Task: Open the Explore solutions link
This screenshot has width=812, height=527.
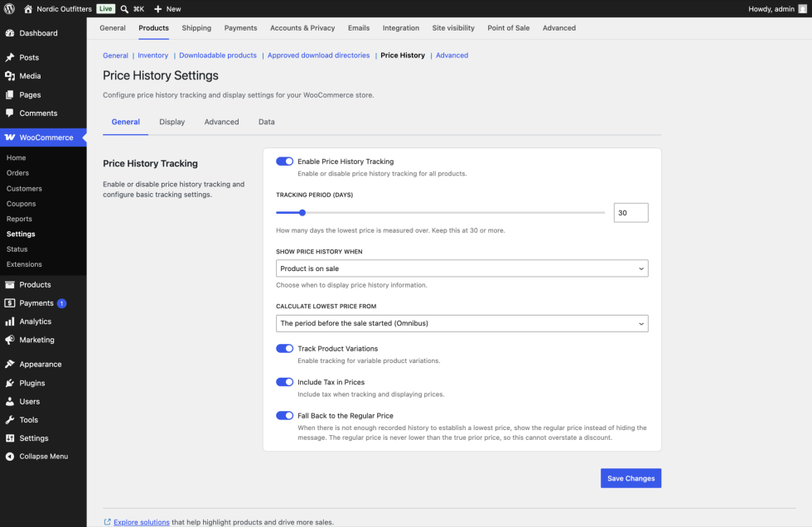Action: 142,522
